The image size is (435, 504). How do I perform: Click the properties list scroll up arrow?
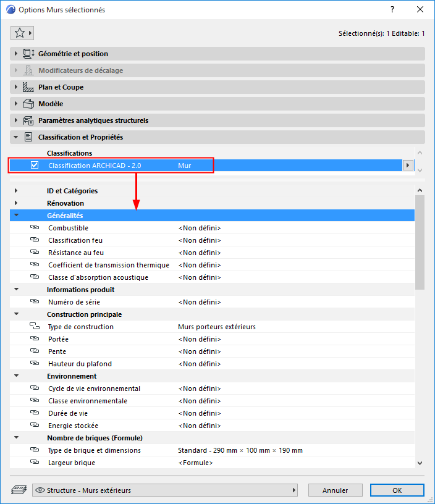(x=420, y=190)
